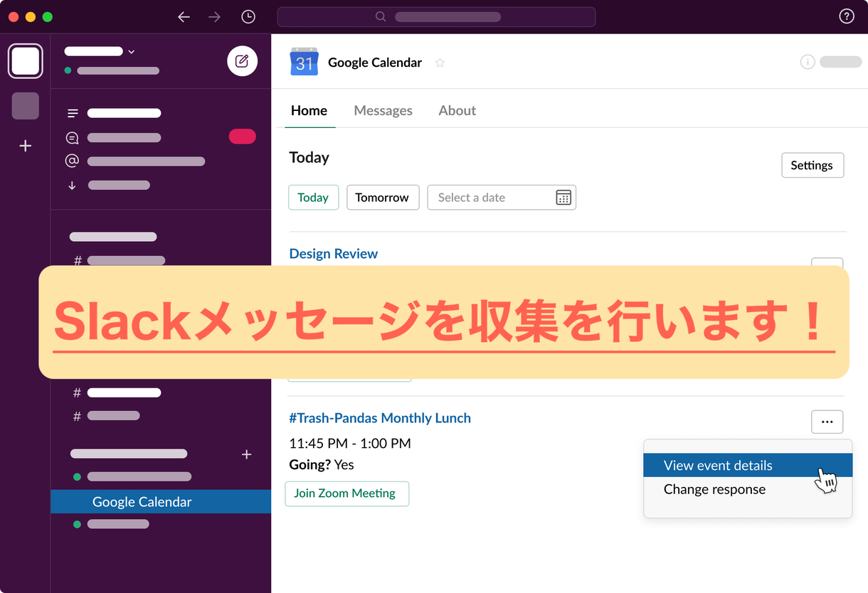Select the Mentions & reactions @ icon

[72, 161]
